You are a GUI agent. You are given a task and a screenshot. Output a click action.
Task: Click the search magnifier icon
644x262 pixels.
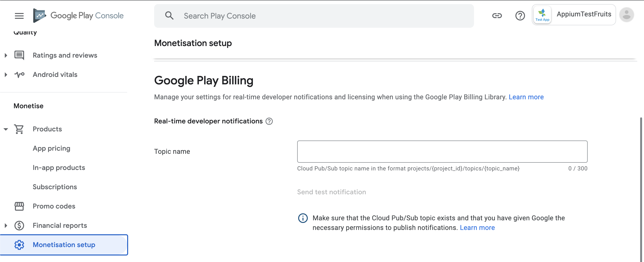(169, 16)
